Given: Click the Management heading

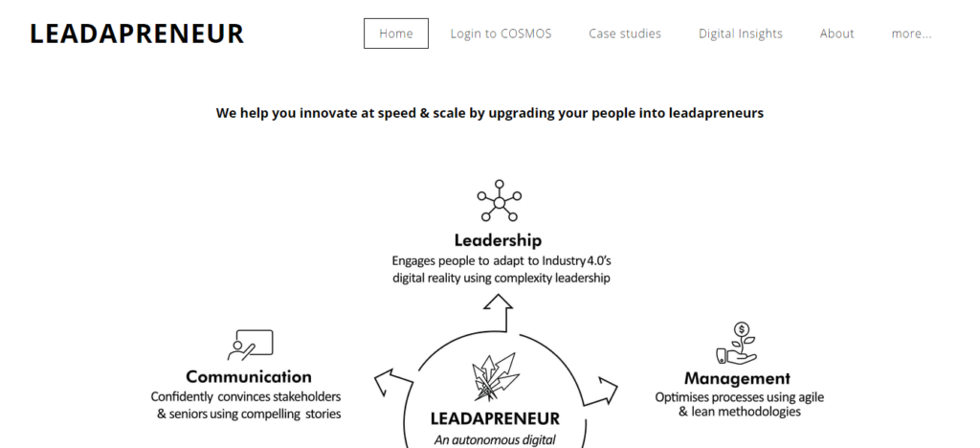Looking at the screenshot, I should (738, 378).
